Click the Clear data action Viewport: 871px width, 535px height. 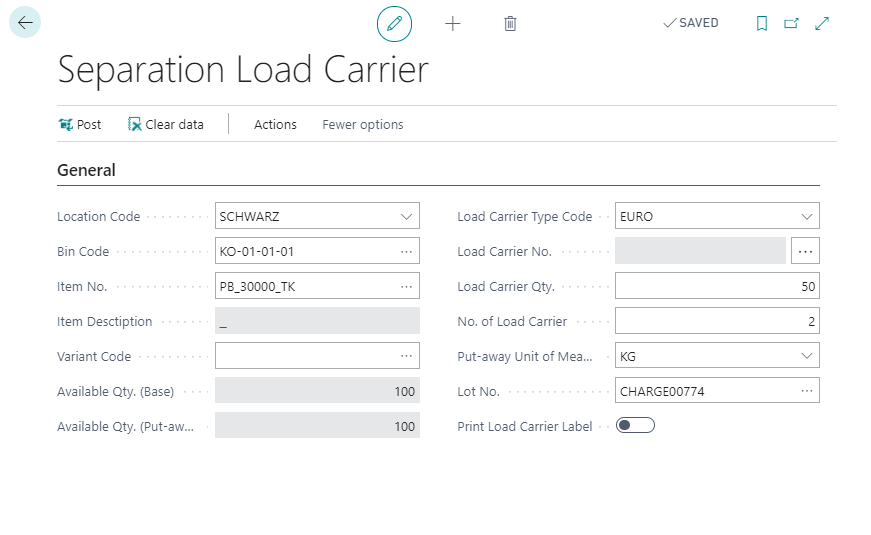tap(166, 124)
